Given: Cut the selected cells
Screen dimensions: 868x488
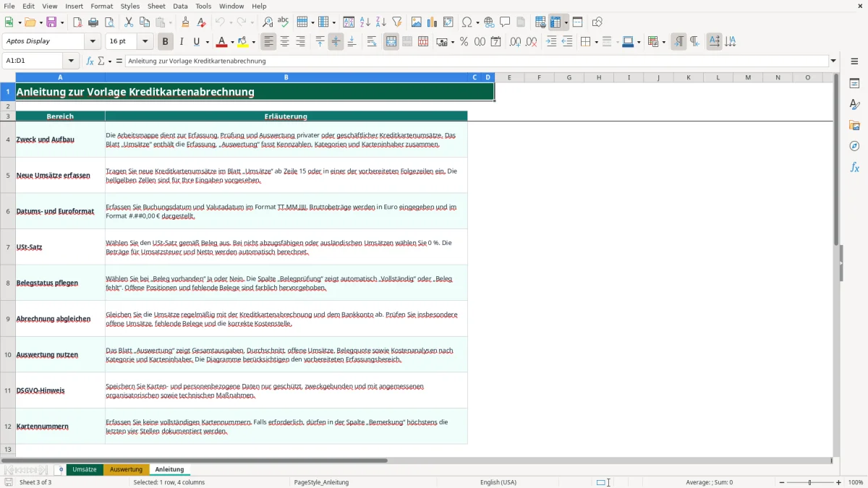Looking at the screenshot, I should [129, 22].
